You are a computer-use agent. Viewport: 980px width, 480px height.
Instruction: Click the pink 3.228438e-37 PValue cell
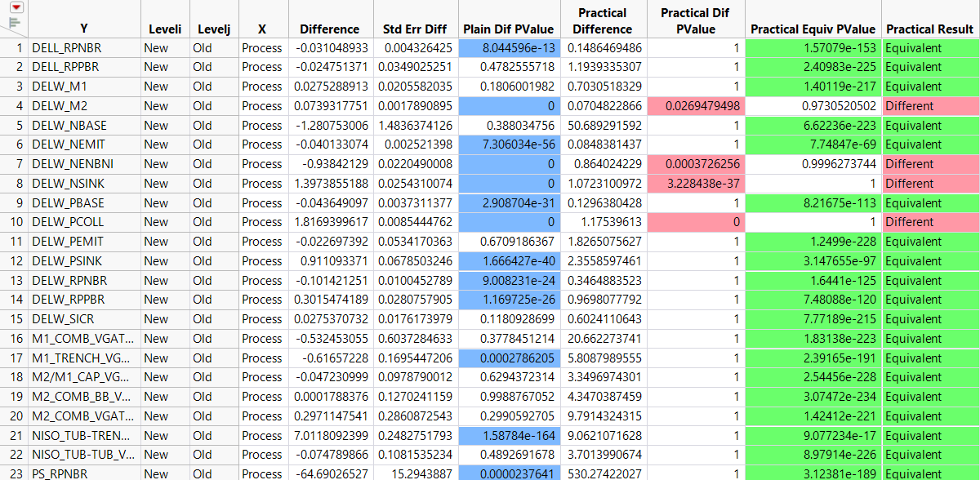click(x=694, y=184)
